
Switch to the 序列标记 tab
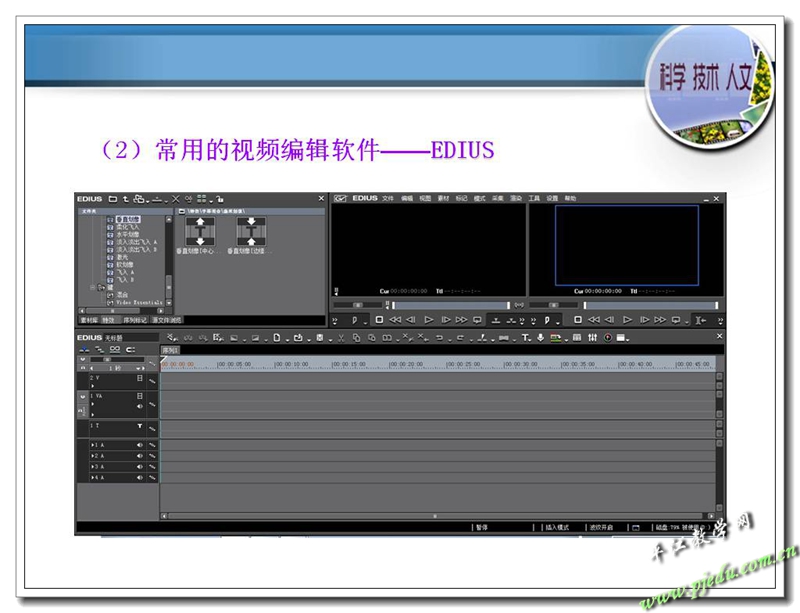coord(135,321)
